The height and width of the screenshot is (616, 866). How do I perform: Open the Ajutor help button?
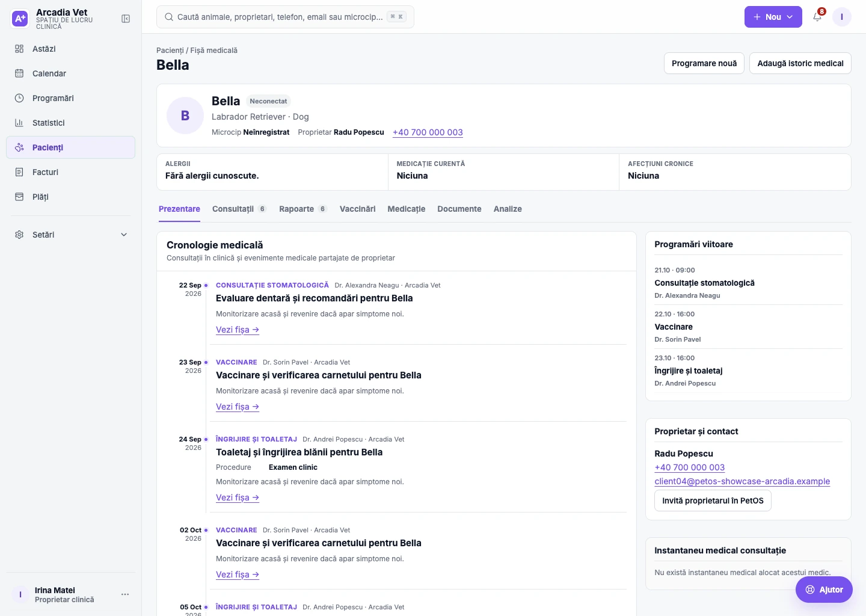824,590
